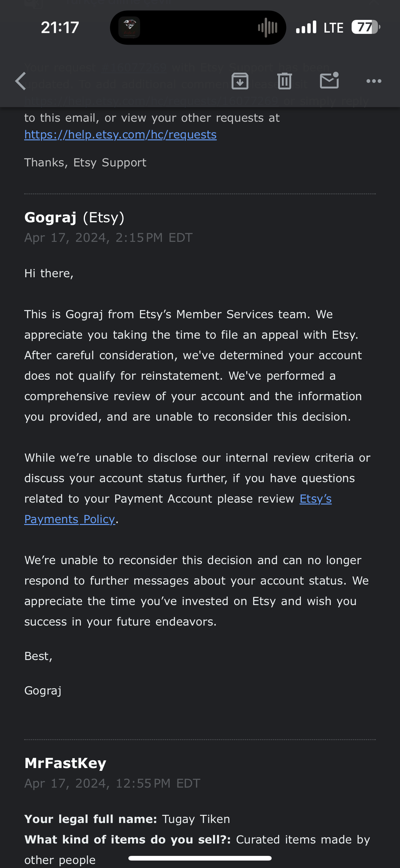400x868 pixels.
Task: Tap the MrFastKey sender name
Action: pyautogui.click(x=65, y=763)
